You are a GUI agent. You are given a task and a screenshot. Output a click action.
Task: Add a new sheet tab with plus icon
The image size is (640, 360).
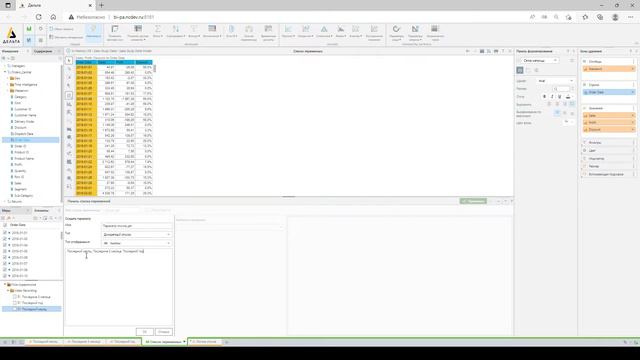(x=227, y=342)
